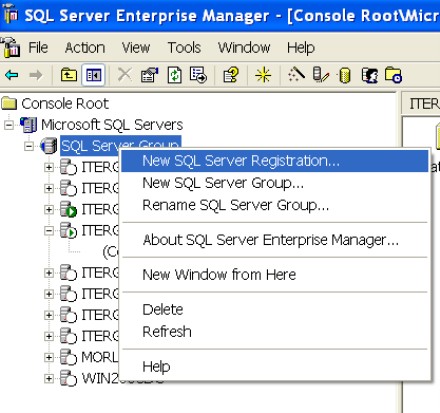This screenshot has height=413, width=440.
Task: Choose New SQL Server Group...
Action: coord(275,183)
